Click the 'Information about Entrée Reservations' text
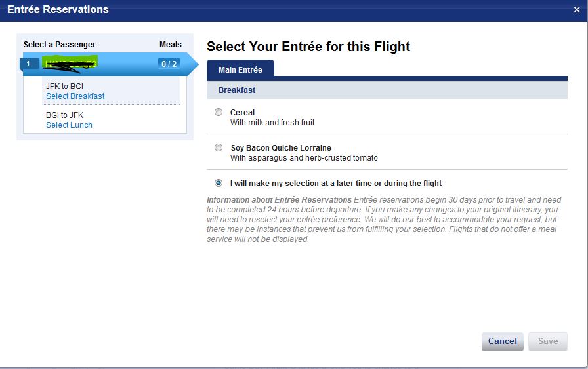588x369 pixels. (279, 200)
